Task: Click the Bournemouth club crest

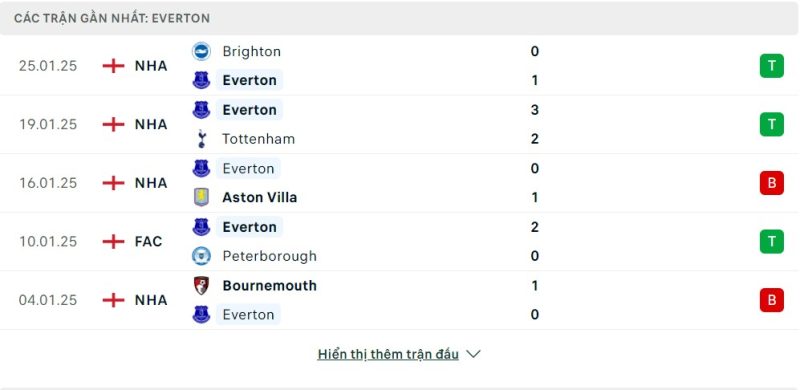Action: (201, 285)
